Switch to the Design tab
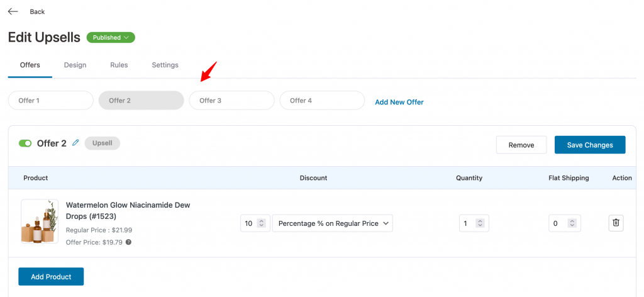644x297 pixels. pos(75,65)
